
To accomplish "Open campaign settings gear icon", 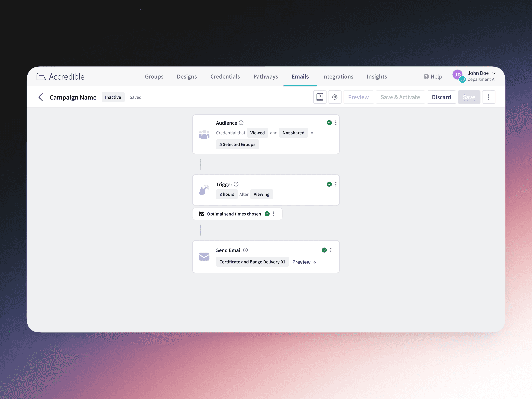I will coord(335,97).
